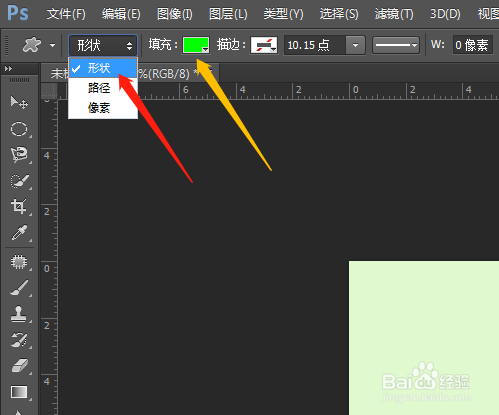Open the 滤镜(T) menu

pyautogui.click(x=394, y=14)
